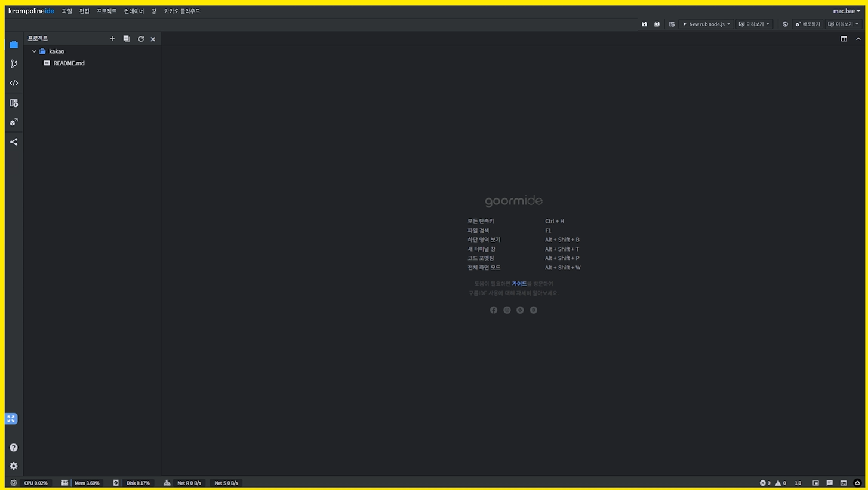The image size is (868, 490).
Task: Close the project panel with the X icon
Action: tap(153, 39)
